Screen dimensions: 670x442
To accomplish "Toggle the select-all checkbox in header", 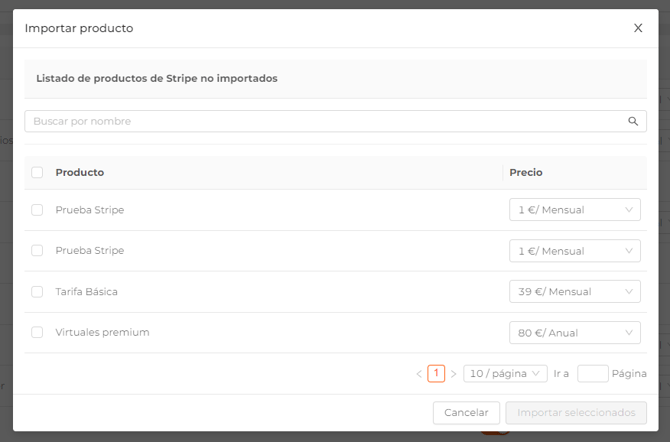I will (x=37, y=172).
